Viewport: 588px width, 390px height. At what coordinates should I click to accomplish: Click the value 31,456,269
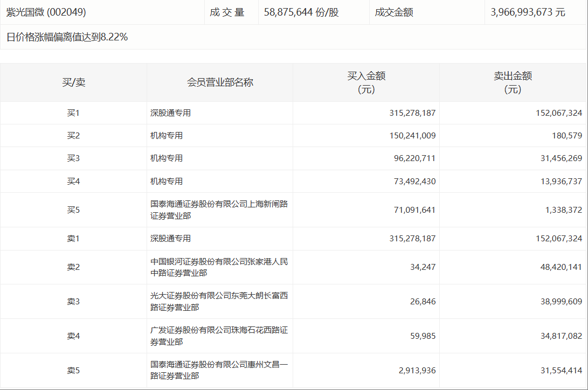tap(561, 158)
